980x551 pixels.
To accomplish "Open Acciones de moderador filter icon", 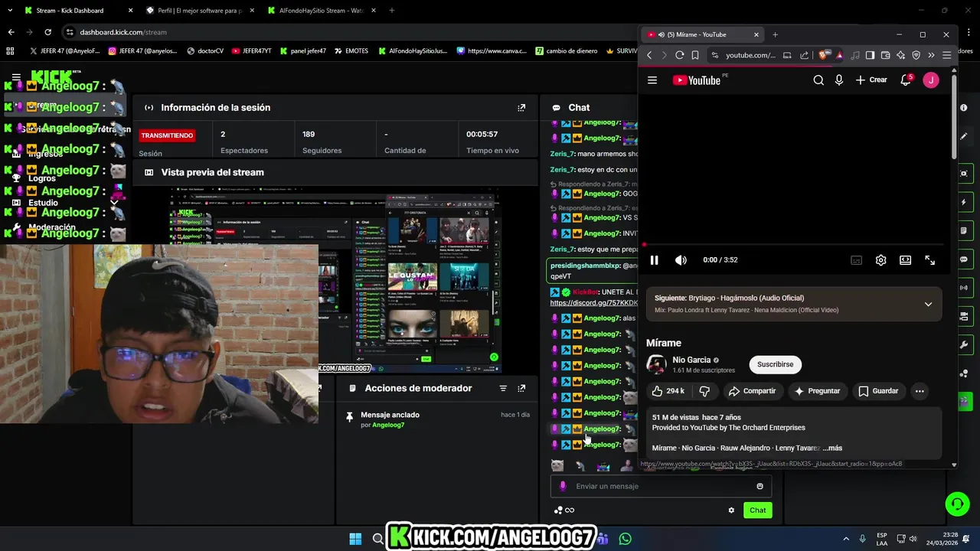I will [x=503, y=389].
